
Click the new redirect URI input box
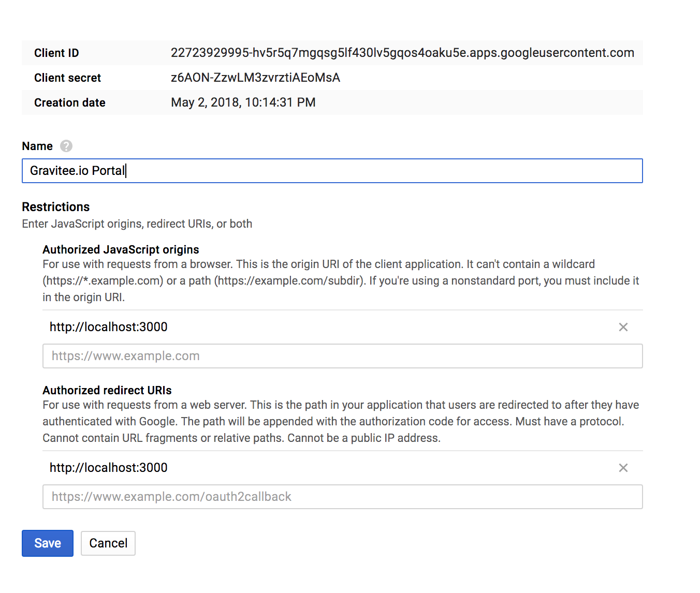342,497
